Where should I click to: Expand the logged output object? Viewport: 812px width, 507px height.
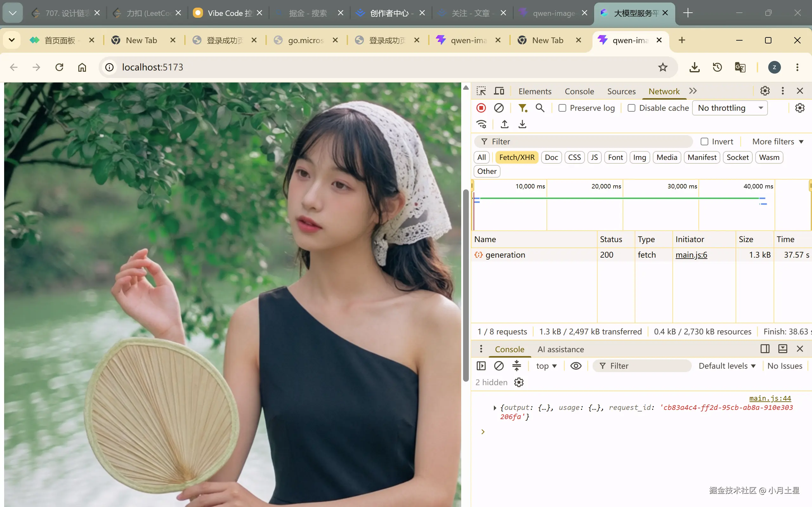coord(494,408)
